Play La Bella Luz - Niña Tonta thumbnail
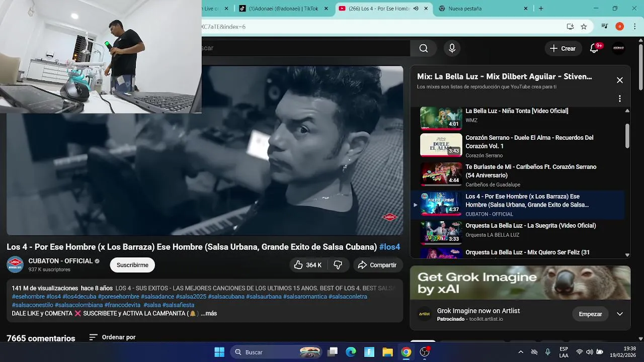644x362 pixels. (x=441, y=118)
